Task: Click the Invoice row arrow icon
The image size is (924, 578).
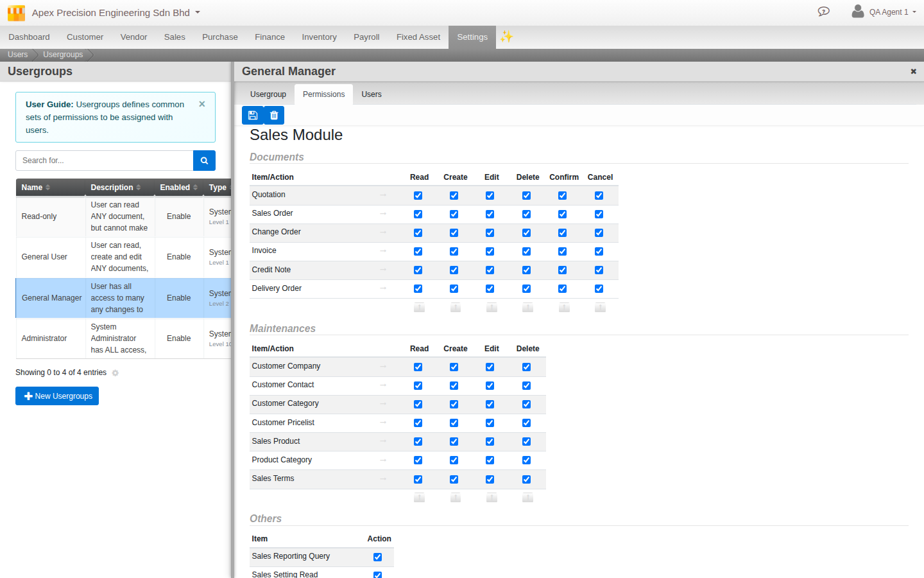Action: coord(383,250)
